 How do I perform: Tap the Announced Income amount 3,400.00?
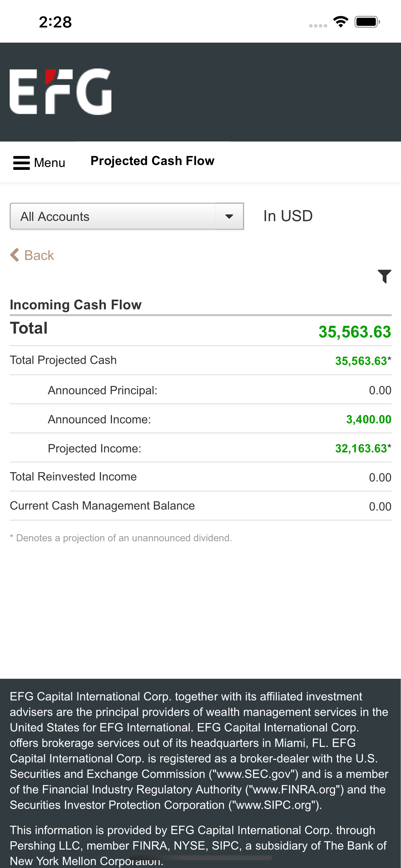[x=369, y=419]
